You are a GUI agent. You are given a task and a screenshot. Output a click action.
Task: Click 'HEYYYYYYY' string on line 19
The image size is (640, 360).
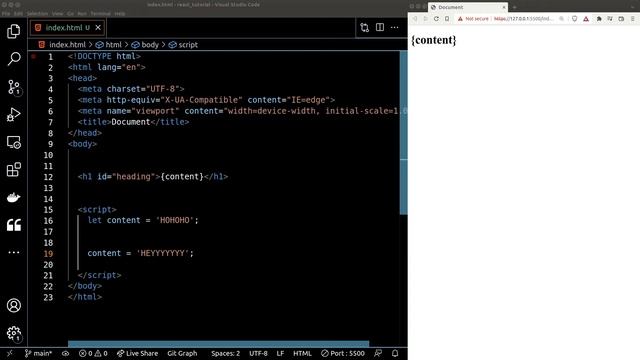coord(162,253)
